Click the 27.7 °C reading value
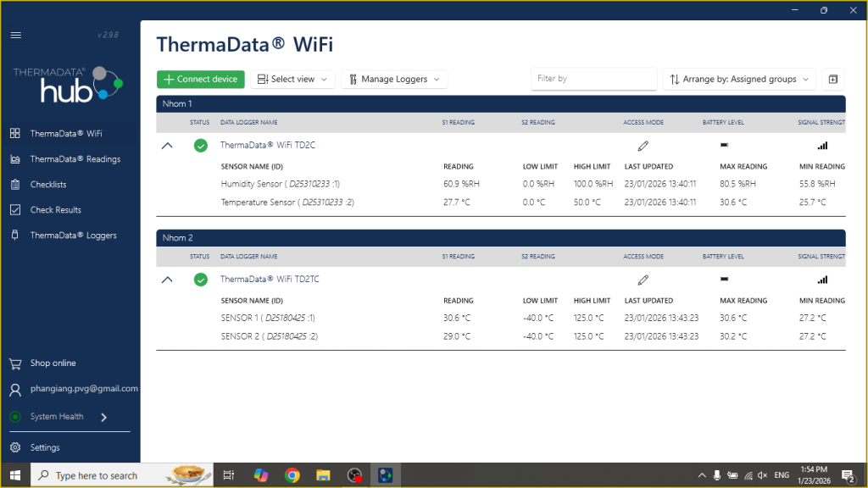 click(457, 202)
